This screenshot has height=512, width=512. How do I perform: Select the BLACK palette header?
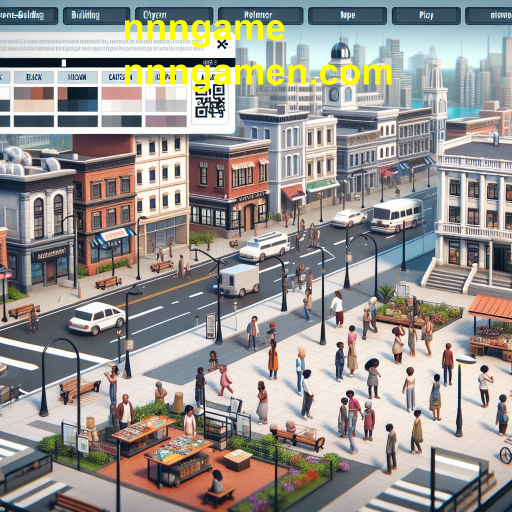[x=34, y=77]
